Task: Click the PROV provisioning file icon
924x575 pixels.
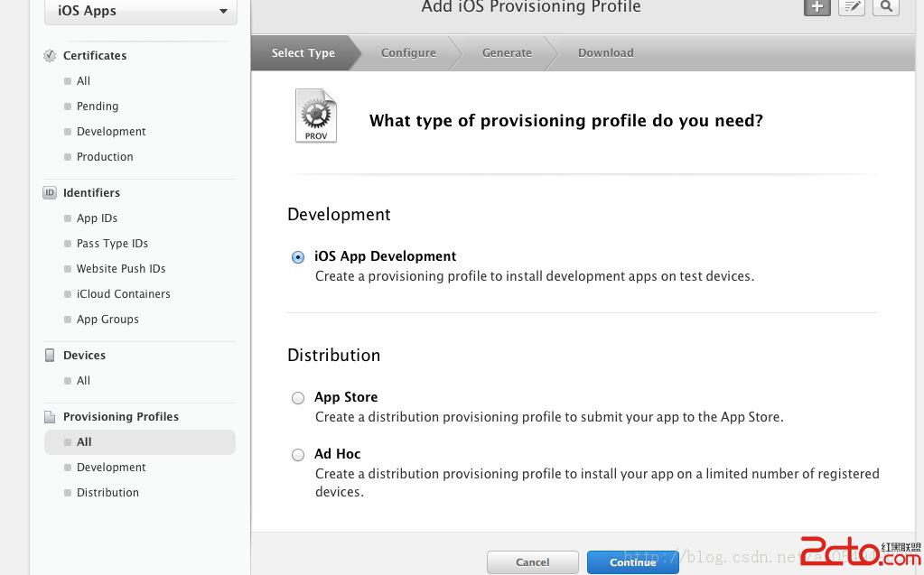Action: (316, 116)
